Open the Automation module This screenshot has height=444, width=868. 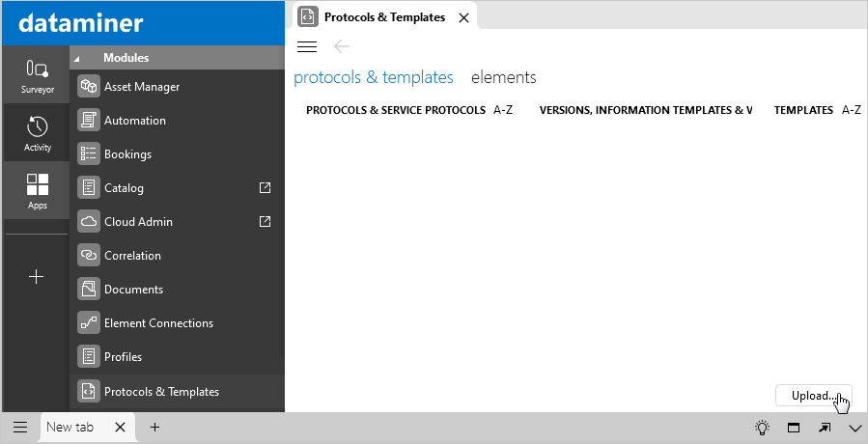pyautogui.click(x=177, y=120)
